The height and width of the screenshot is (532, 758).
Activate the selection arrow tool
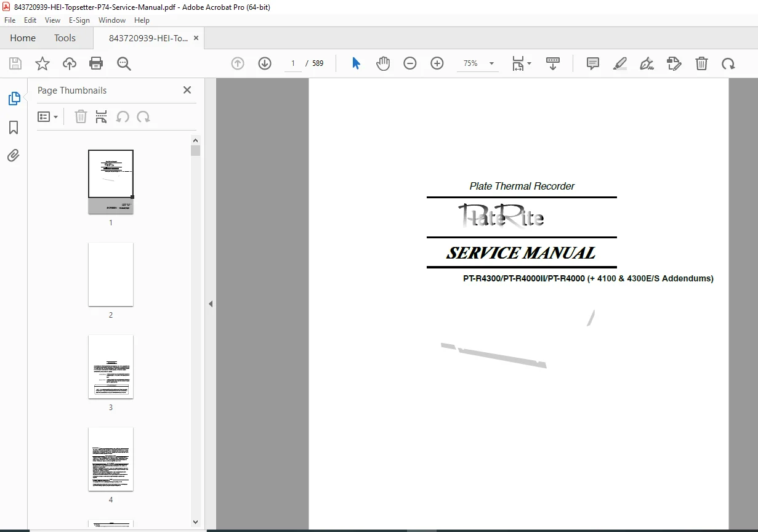pos(356,63)
